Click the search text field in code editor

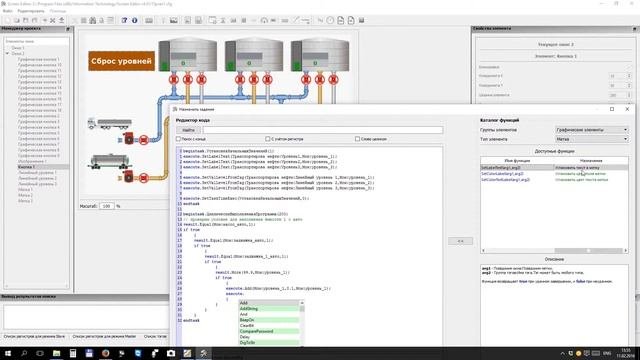(323, 130)
